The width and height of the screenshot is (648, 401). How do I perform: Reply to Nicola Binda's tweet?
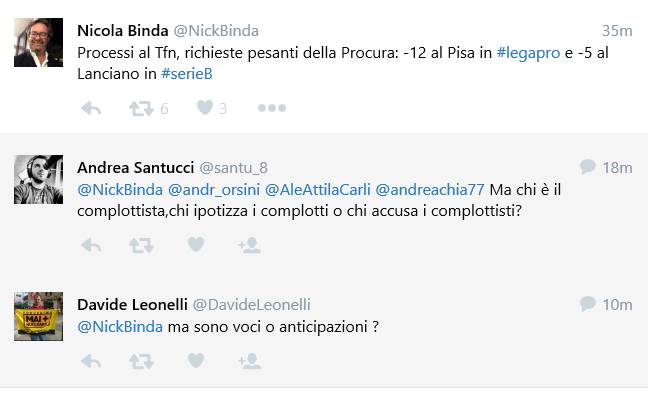point(91,109)
